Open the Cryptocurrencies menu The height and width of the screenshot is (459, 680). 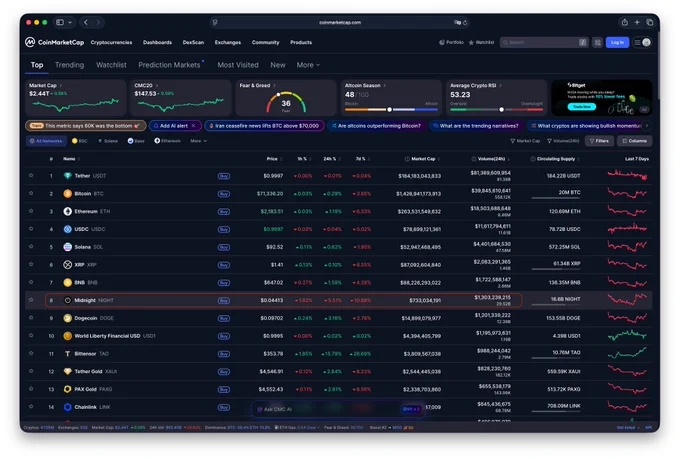(x=111, y=43)
